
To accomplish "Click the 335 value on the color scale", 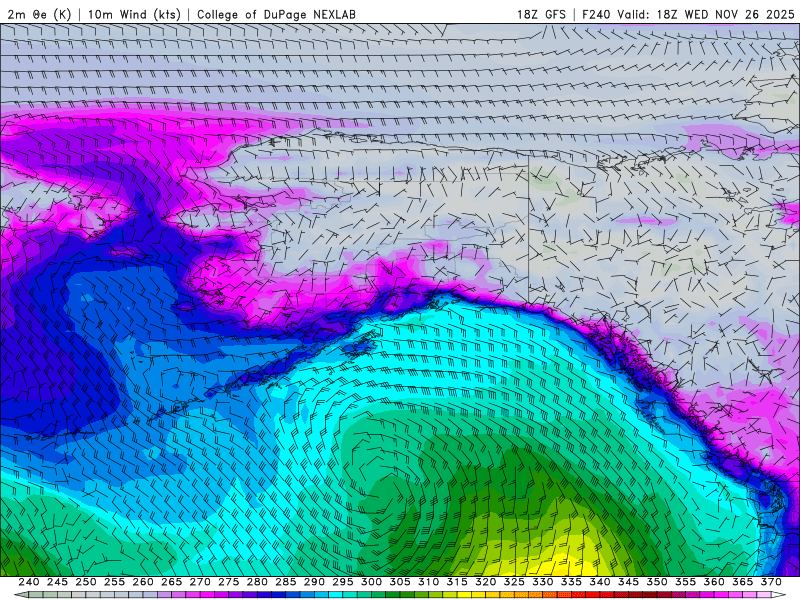I will (571, 582).
